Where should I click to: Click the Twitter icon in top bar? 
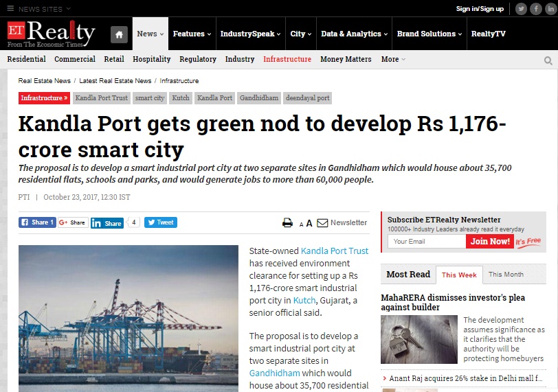[521, 9]
